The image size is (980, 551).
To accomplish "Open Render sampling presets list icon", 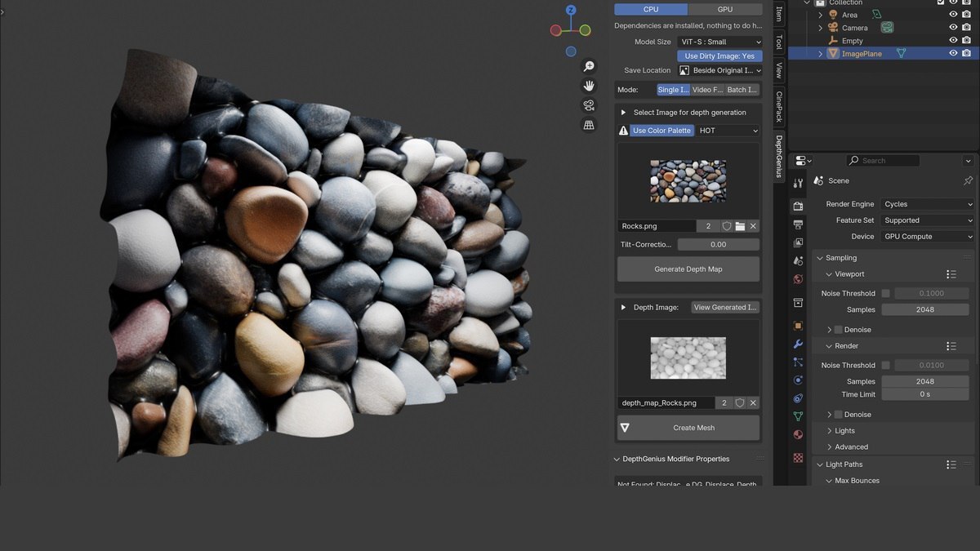I will tap(951, 346).
